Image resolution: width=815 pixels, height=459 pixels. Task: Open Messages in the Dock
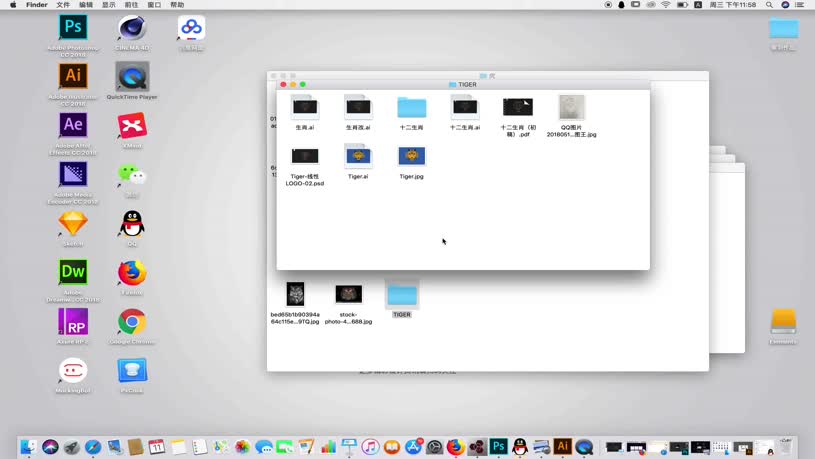pyautogui.click(x=264, y=447)
